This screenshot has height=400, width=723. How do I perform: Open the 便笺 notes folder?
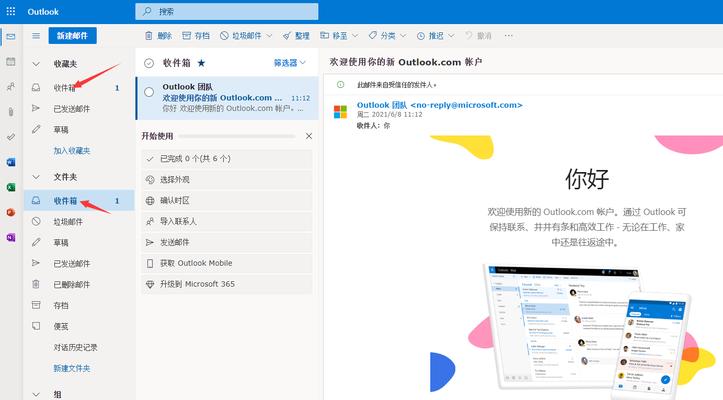(x=79, y=327)
